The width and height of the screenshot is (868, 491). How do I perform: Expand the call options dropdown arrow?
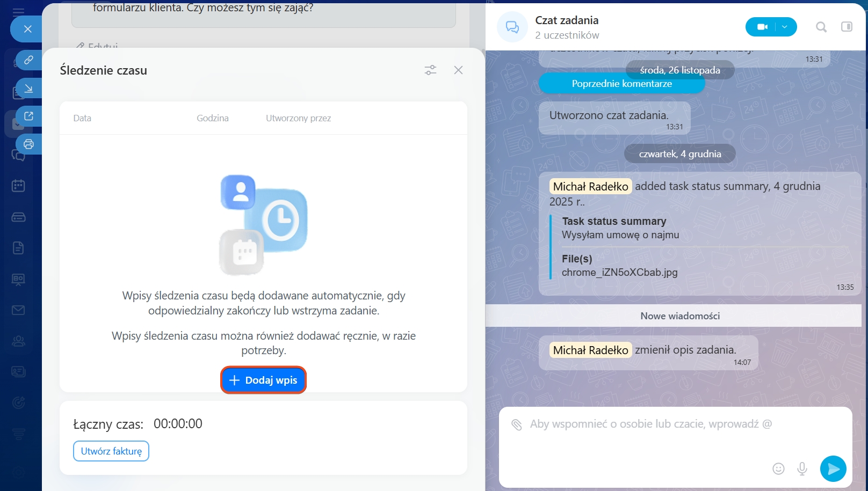coord(785,27)
